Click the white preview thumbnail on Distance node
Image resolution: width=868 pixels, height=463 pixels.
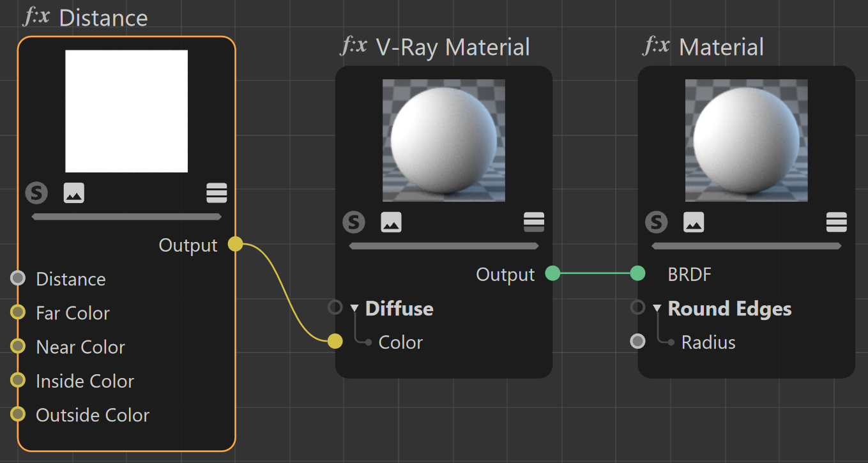pos(126,111)
